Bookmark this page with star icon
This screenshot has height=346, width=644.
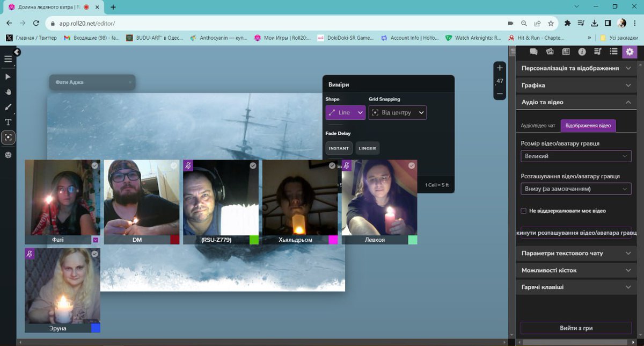click(551, 23)
